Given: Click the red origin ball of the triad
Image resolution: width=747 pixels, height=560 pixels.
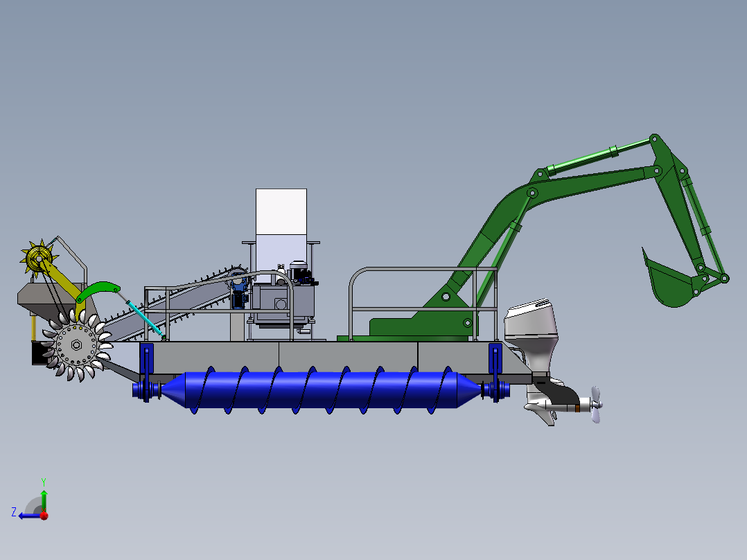Looking at the screenshot, I should click(x=44, y=516).
